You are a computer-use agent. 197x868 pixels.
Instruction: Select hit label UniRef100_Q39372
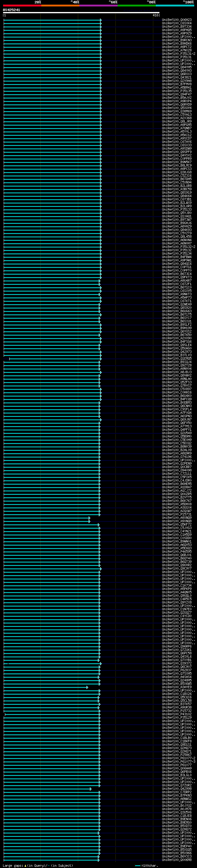[177, 664]
